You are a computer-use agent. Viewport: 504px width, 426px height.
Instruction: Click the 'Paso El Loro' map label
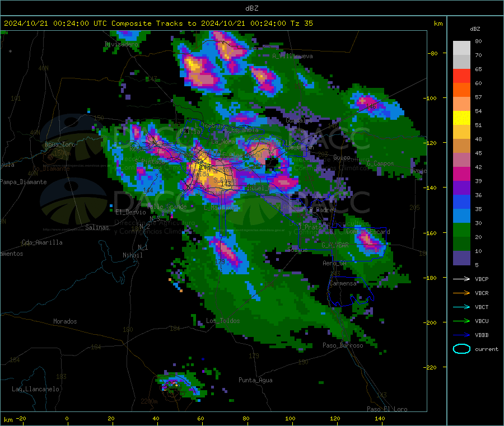click(x=387, y=409)
